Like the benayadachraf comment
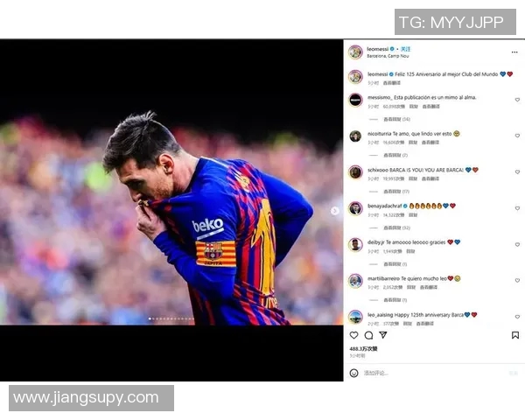 point(517,208)
